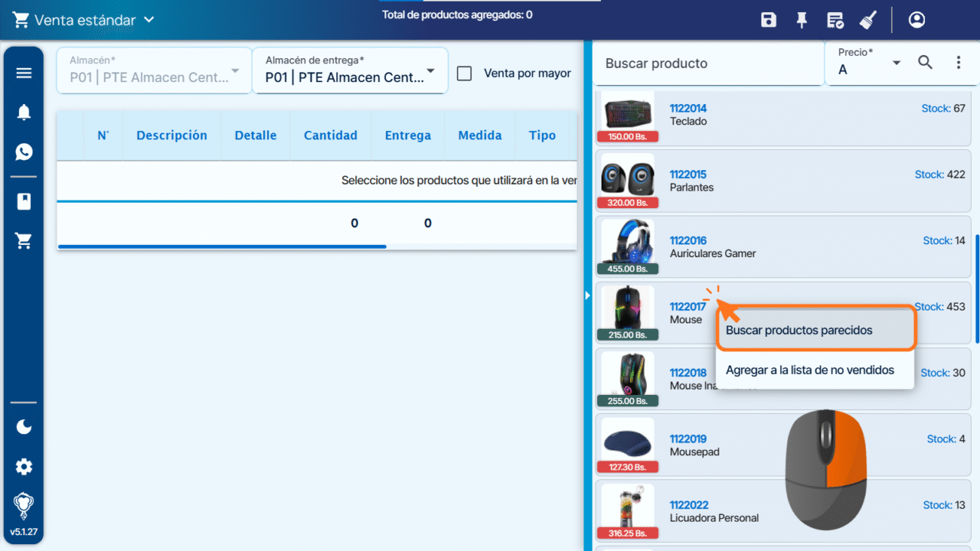Expand the Almacén de entrega dropdown

coord(350,71)
